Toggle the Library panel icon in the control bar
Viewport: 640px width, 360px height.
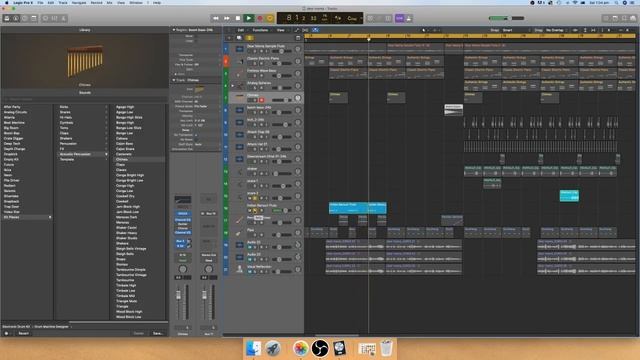[x=7, y=18]
